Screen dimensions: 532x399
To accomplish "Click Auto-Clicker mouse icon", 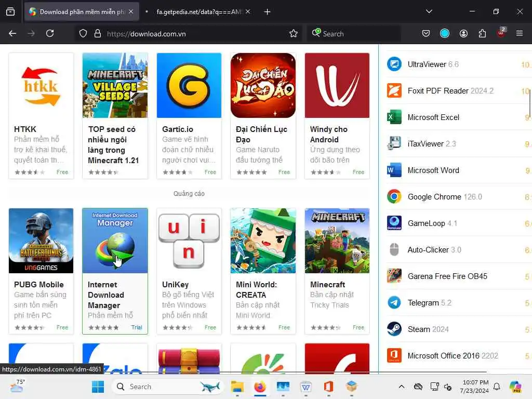I will pyautogui.click(x=394, y=249).
